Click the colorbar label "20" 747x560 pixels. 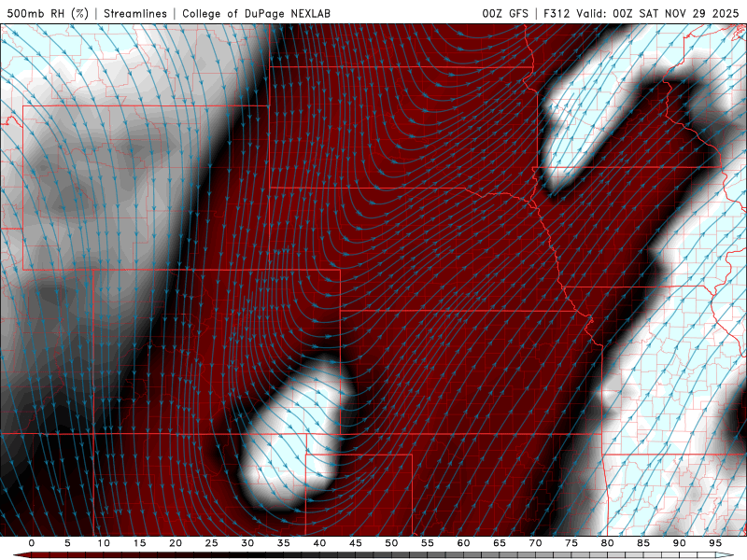click(176, 543)
